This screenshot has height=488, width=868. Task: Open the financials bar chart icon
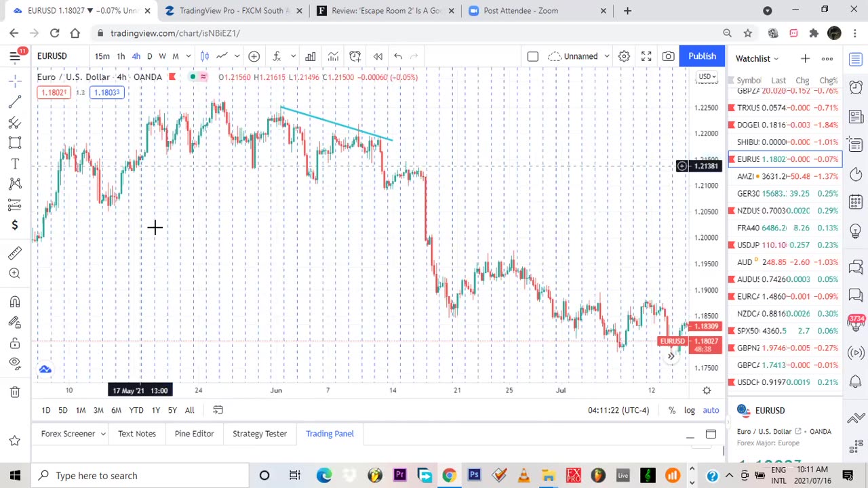pos(310,56)
